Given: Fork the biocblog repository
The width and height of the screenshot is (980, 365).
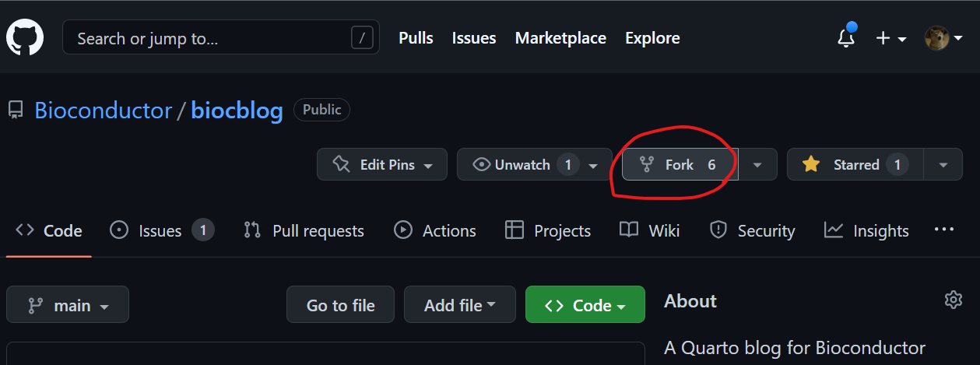Looking at the screenshot, I should click(679, 164).
